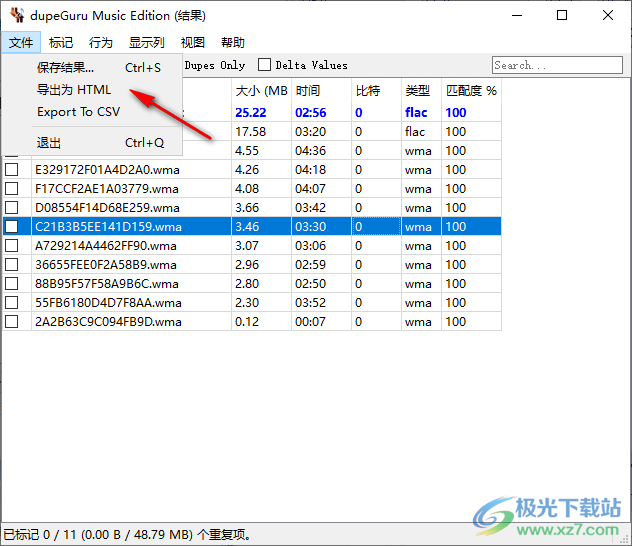This screenshot has height=546, width=632.
Task: Expand the '视图' menu
Action: (x=193, y=42)
